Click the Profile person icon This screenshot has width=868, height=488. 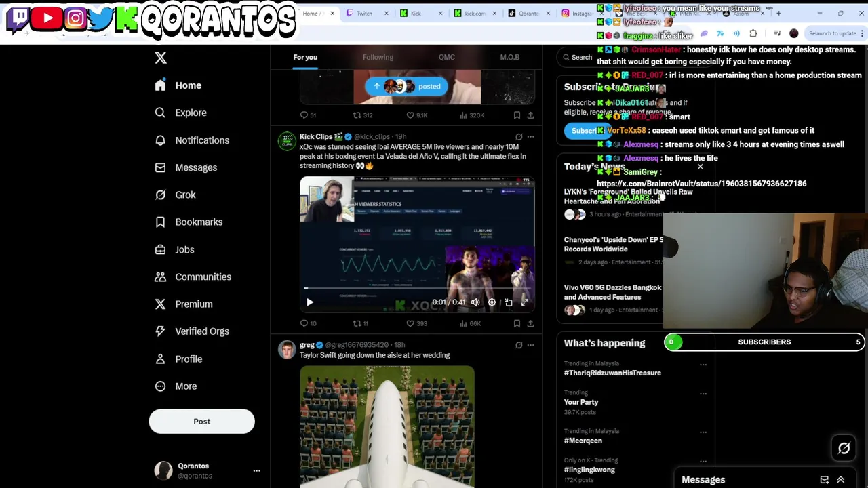[x=160, y=359]
